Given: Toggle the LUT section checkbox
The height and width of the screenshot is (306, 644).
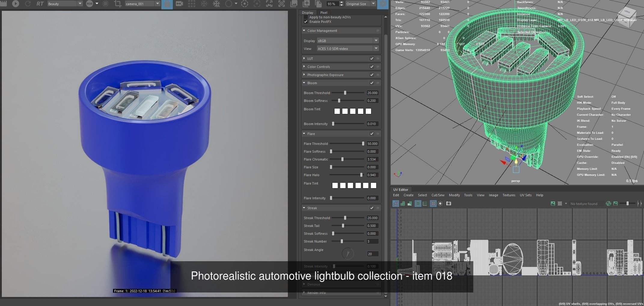Looking at the screenshot, I should (x=372, y=59).
